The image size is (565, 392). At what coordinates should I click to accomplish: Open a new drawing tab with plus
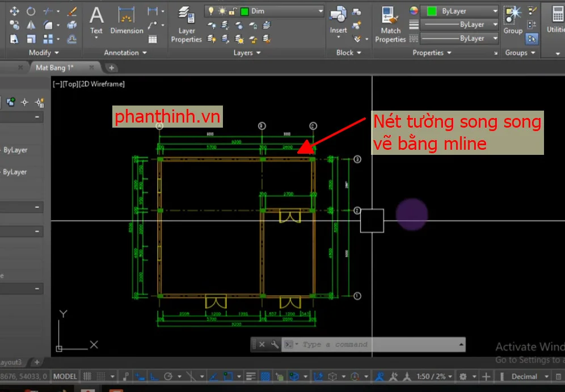(x=111, y=68)
